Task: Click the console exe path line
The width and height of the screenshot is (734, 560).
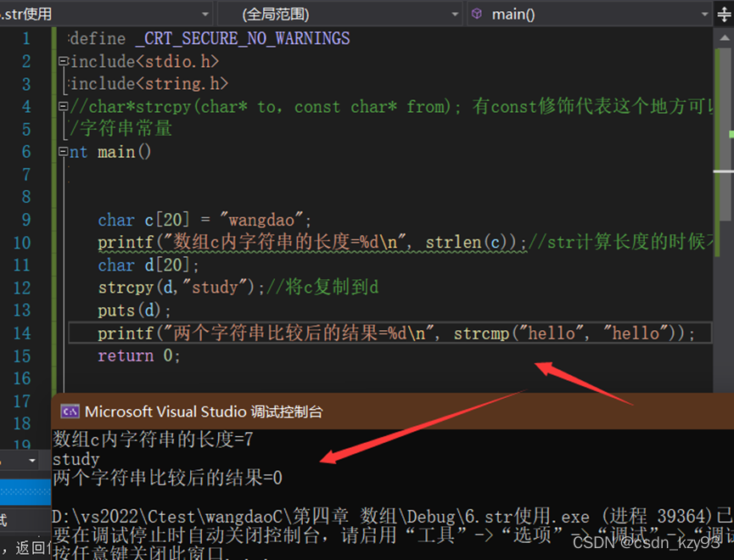Action: click(x=392, y=517)
